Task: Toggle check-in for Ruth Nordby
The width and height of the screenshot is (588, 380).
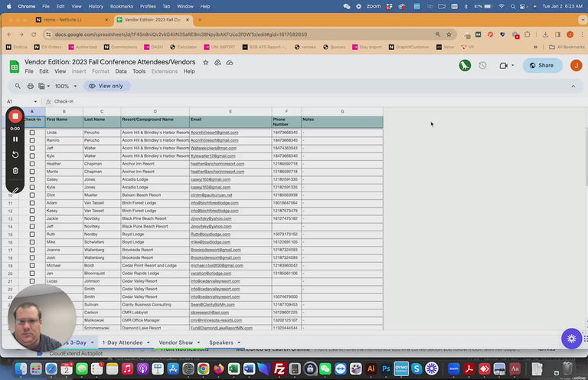Action: click(x=32, y=234)
